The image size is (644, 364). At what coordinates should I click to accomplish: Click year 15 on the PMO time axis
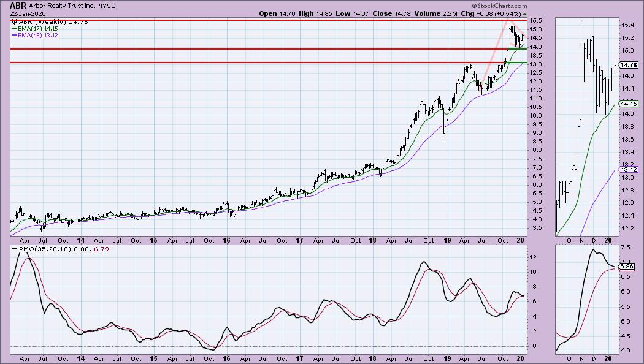pyautogui.click(x=153, y=358)
